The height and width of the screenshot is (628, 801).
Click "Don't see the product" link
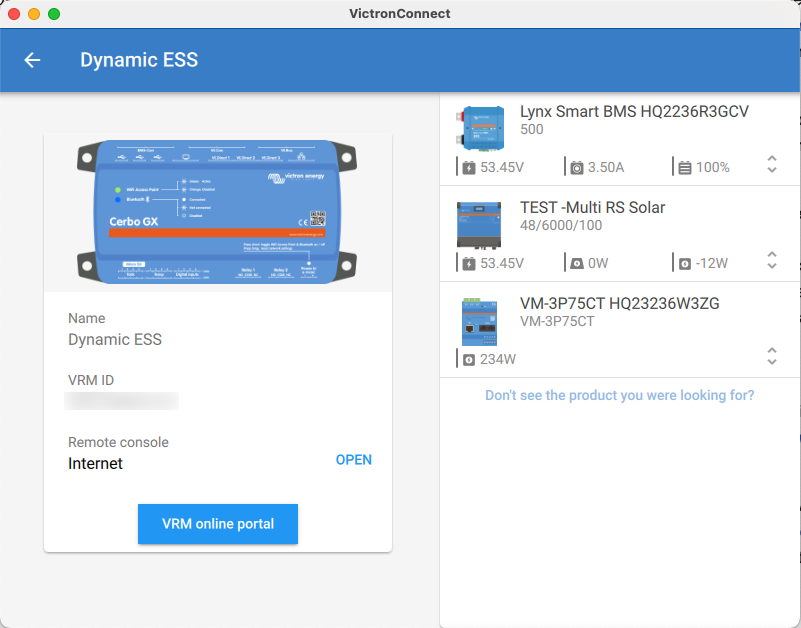tap(619, 395)
